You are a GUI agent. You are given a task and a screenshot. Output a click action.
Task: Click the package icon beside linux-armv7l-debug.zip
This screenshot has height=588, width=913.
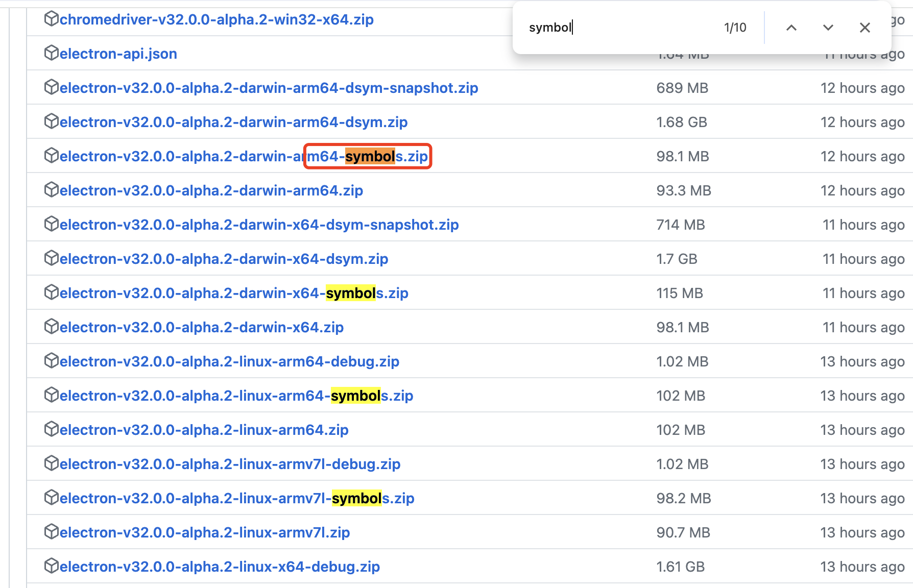52,463
